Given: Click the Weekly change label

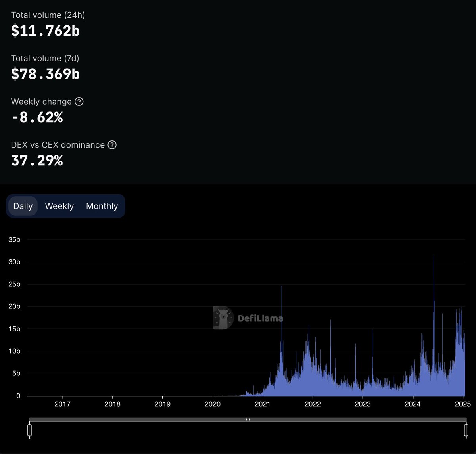Looking at the screenshot, I should tap(41, 102).
